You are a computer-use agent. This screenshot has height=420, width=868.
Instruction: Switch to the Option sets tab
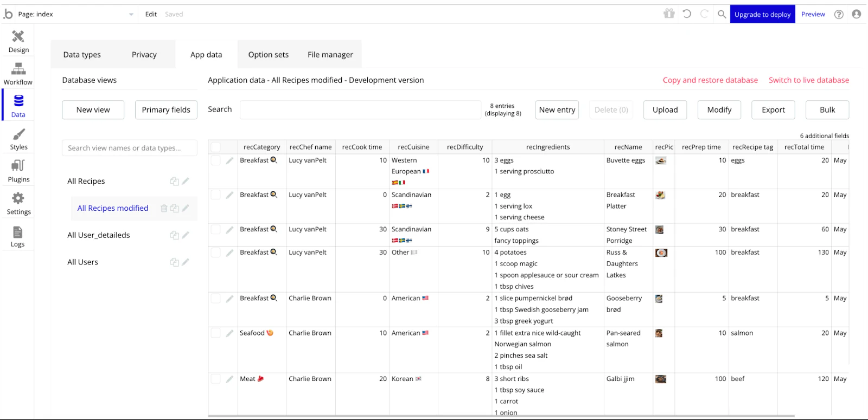[269, 54]
